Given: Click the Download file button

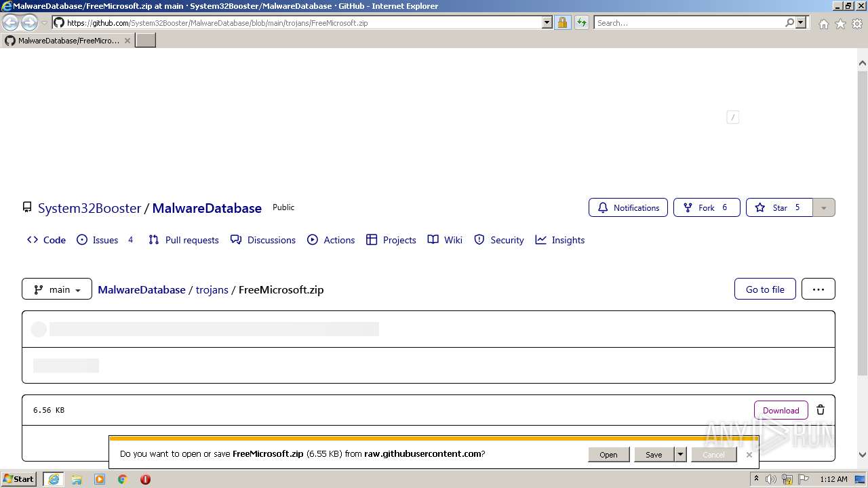Looking at the screenshot, I should click(x=781, y=410).
